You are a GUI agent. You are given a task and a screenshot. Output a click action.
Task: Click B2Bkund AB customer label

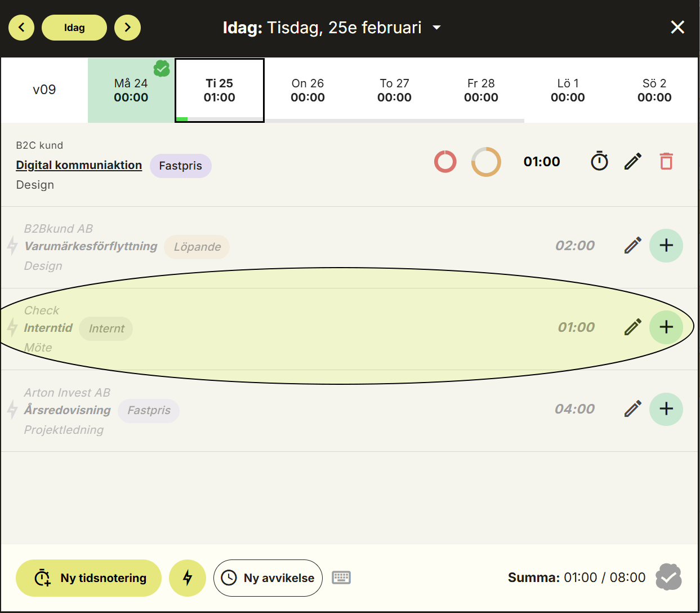coord(58,229)
